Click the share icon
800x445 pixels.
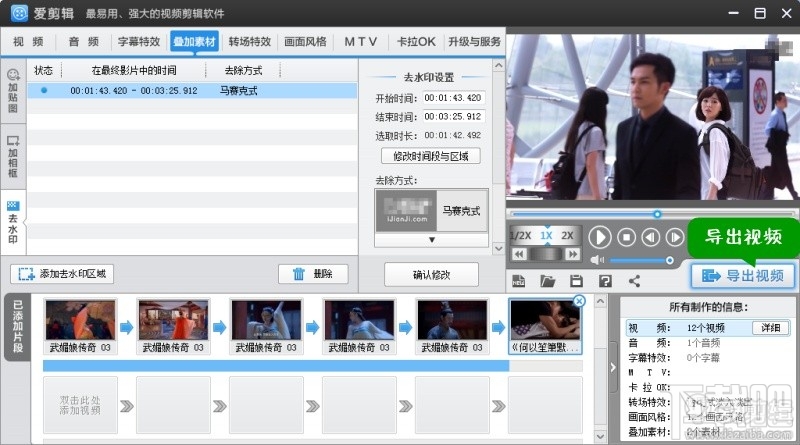coord(634,281)
